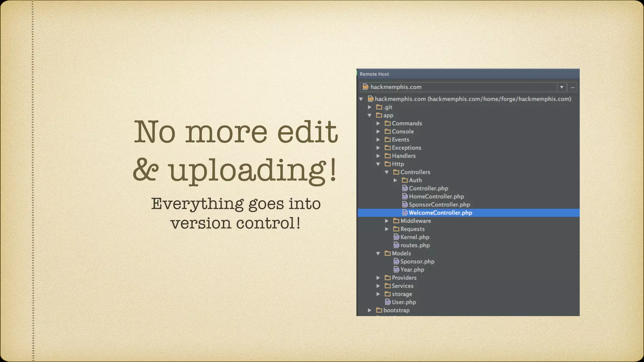Screen dimensions: 644x362
Task: Click the WelcomeController.php file icon
Action: click(x=405, y=213)
